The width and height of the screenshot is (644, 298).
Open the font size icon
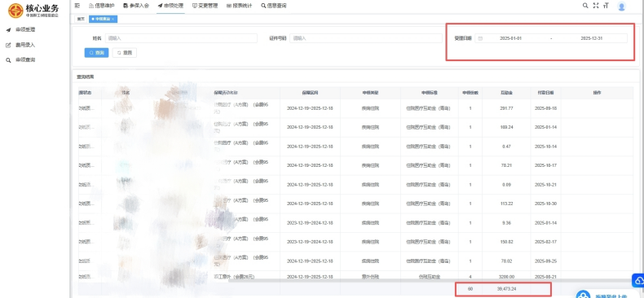606,6
